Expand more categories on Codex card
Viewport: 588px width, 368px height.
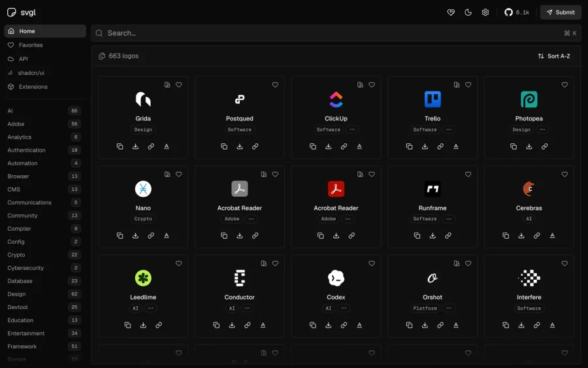pyautogui.click(x=344, y=309)
